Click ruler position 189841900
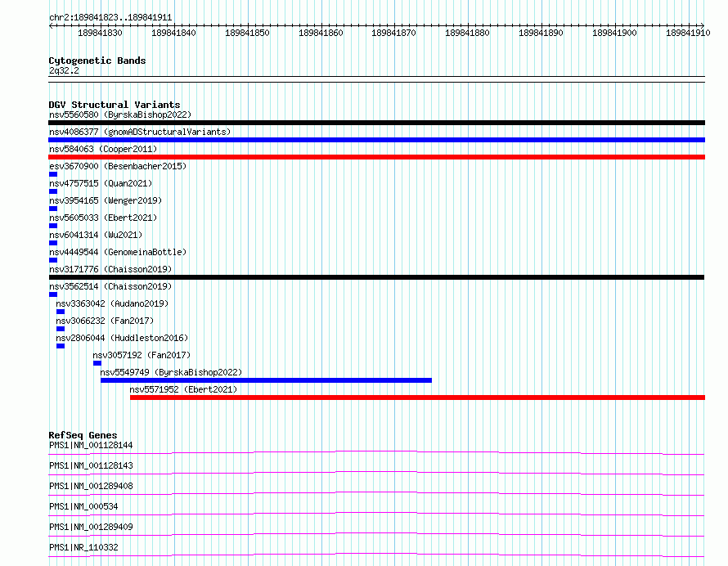Image resolution: width=728 pixels, height=566 pixels. pos(614,33)
